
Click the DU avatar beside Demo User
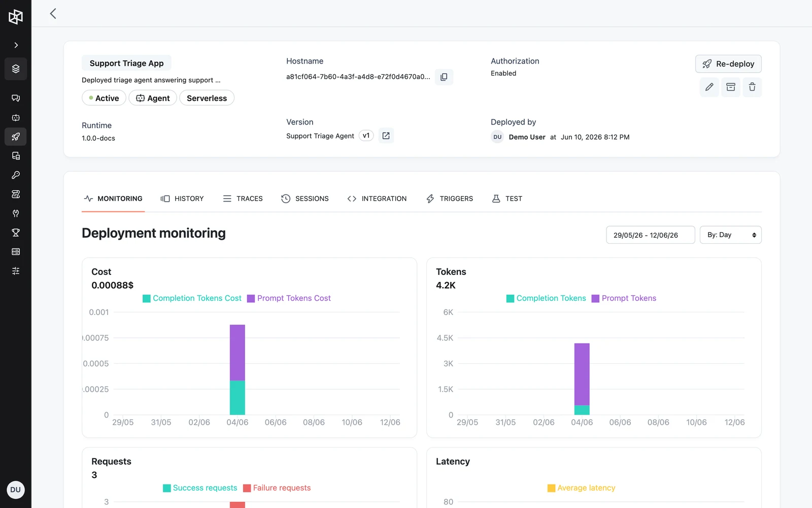click(497, 137)
